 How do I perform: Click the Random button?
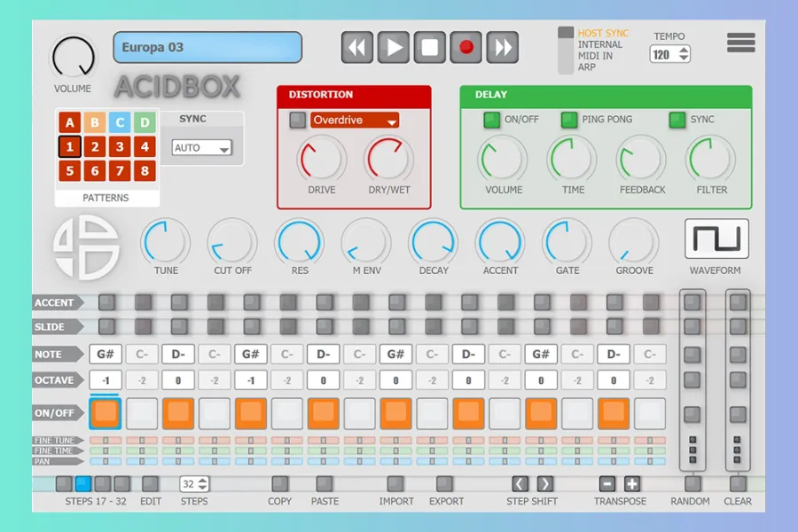(692, 484)
